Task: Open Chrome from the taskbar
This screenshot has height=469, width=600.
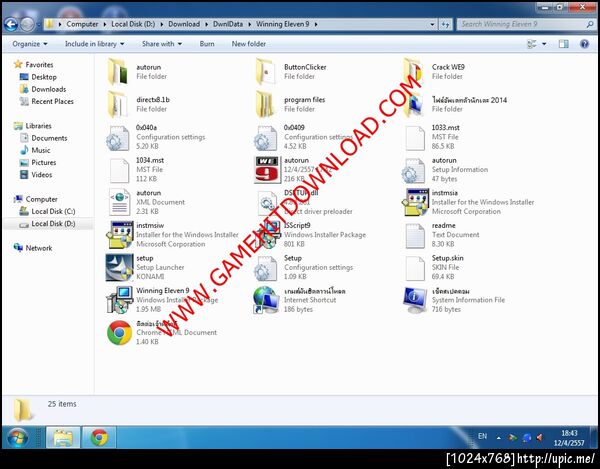Action: pyautogui.click(x=99, y=437)
